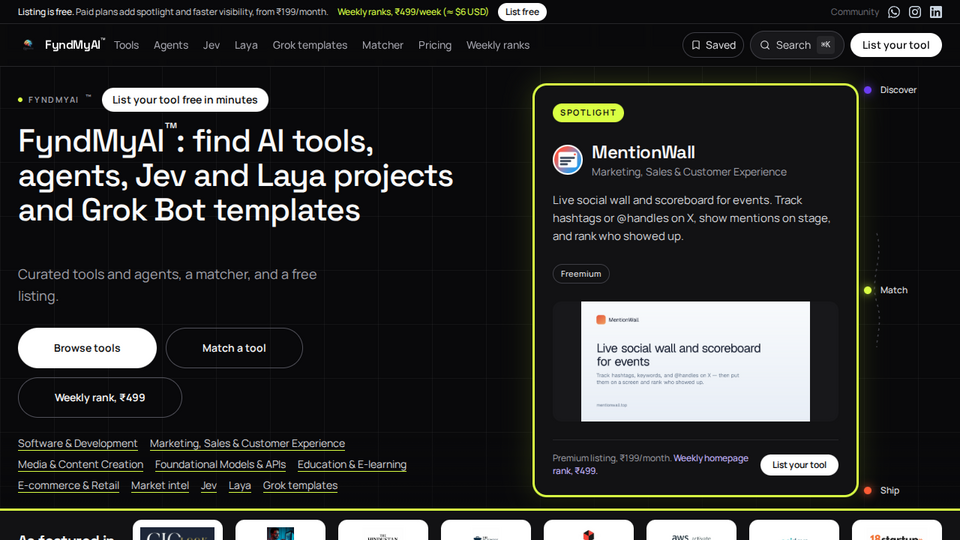Click the List free button in banner

coord(522,12)
